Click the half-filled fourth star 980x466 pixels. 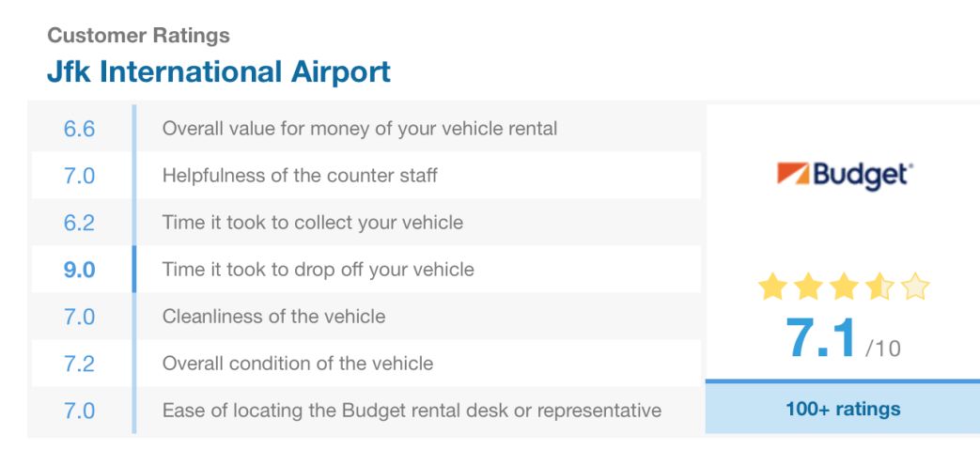point(879,287)
